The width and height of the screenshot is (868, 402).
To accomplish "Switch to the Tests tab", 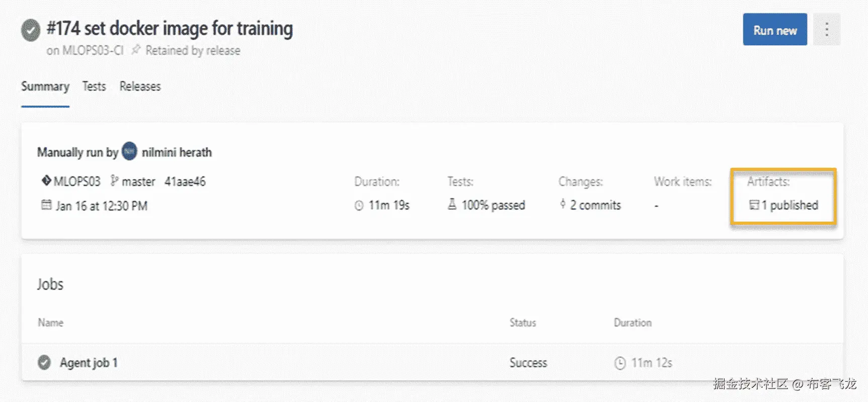I will click(94, 87).
